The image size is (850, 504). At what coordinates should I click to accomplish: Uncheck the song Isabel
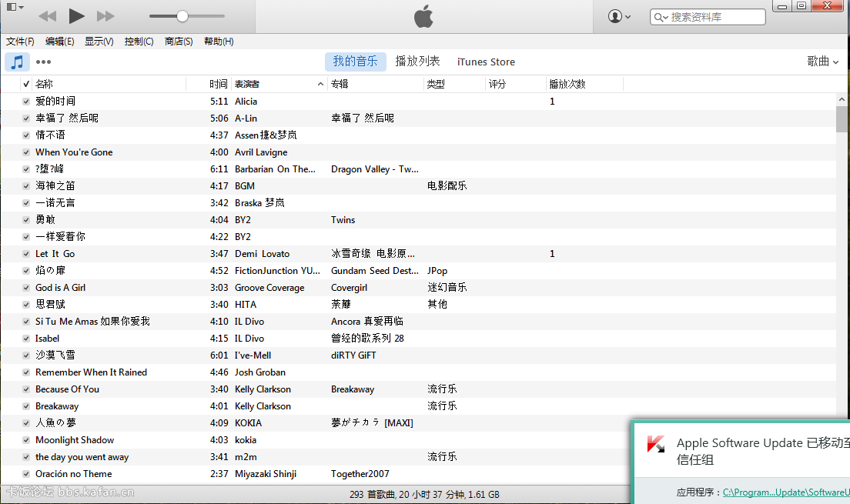point(26,338)
